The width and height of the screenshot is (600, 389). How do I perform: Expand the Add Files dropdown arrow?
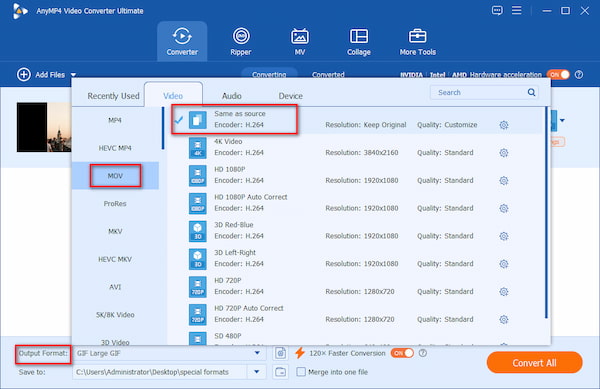click(x=73, y=75)
